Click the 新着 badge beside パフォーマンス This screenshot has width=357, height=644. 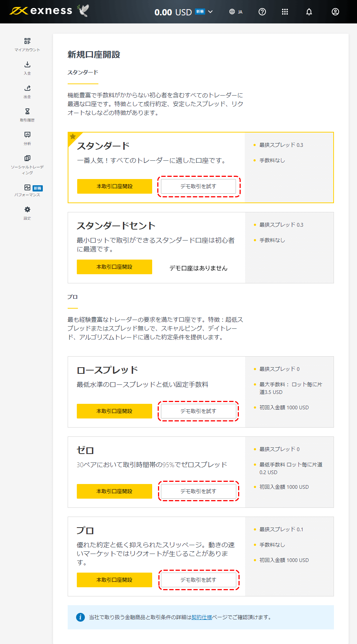click(38, 188)
